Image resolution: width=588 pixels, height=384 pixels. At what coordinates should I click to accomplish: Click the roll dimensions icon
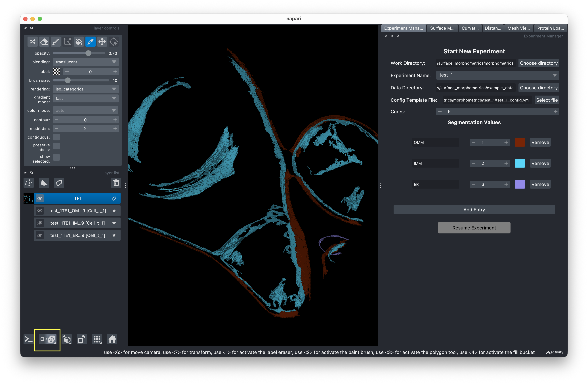(67, 339)
